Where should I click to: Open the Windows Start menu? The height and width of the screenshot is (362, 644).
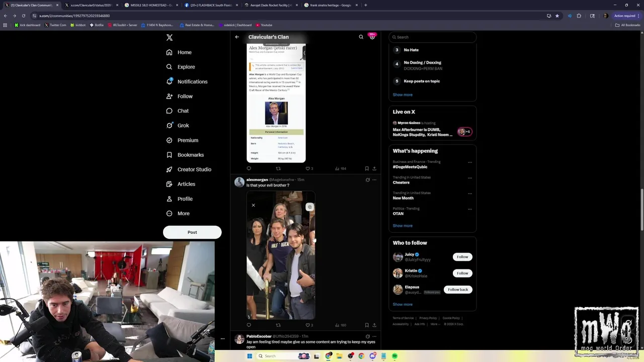click(x=250, y=356)
